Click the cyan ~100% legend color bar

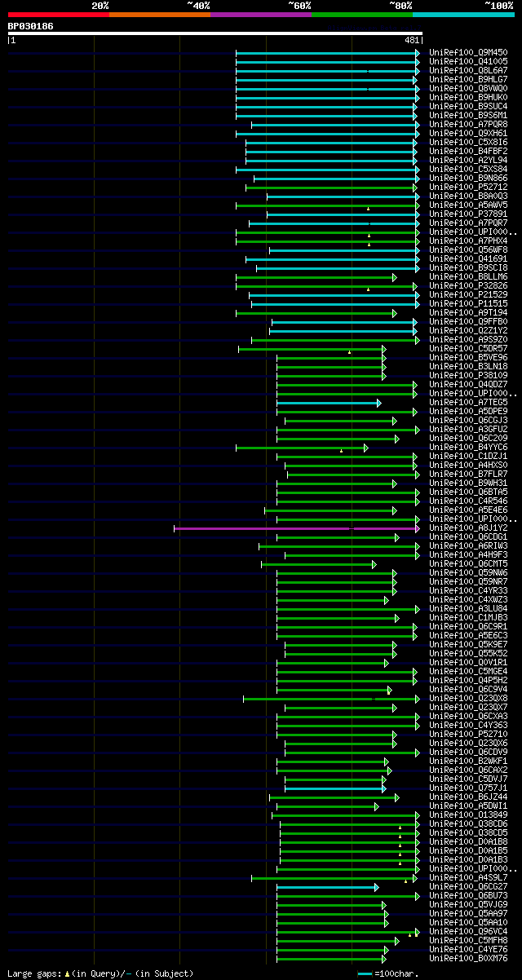click(x=463, y=14)
